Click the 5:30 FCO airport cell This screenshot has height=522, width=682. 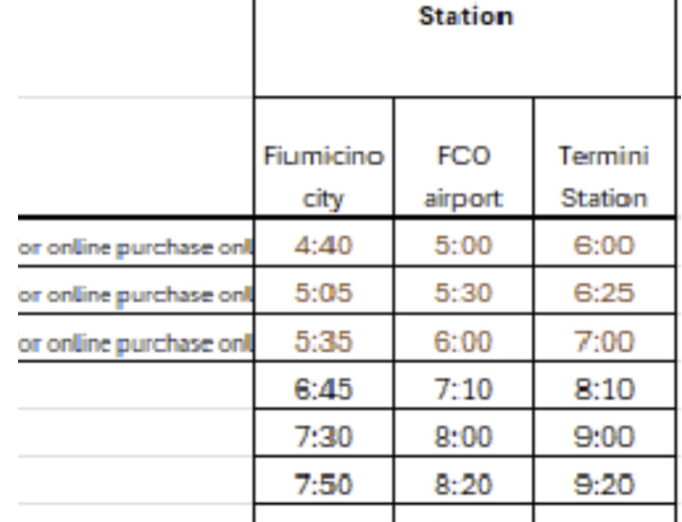[x=463, y=295]
